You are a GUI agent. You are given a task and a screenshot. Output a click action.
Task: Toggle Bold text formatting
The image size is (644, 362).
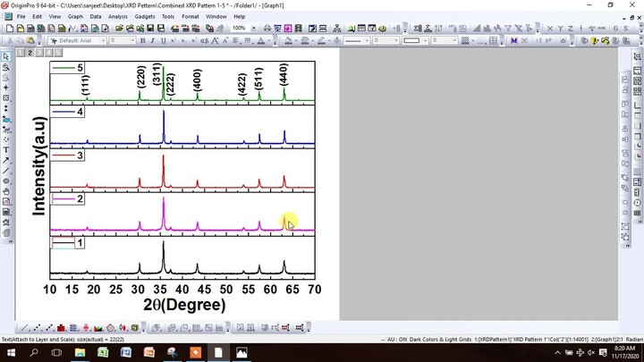pyautogui.click(x=142, y=40)
